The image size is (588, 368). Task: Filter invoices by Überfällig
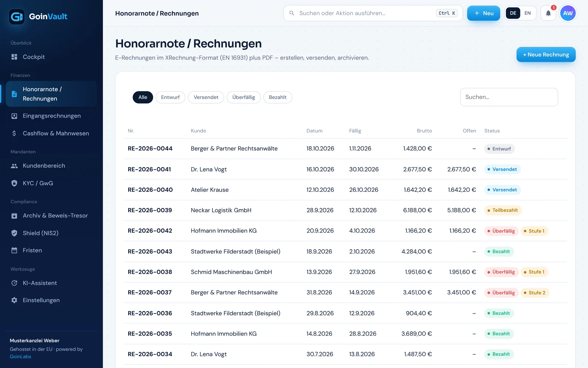click(244, 97)
